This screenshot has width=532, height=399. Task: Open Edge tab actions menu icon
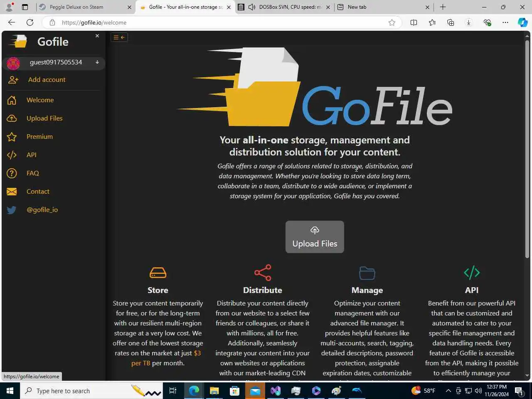pos(25,7)
